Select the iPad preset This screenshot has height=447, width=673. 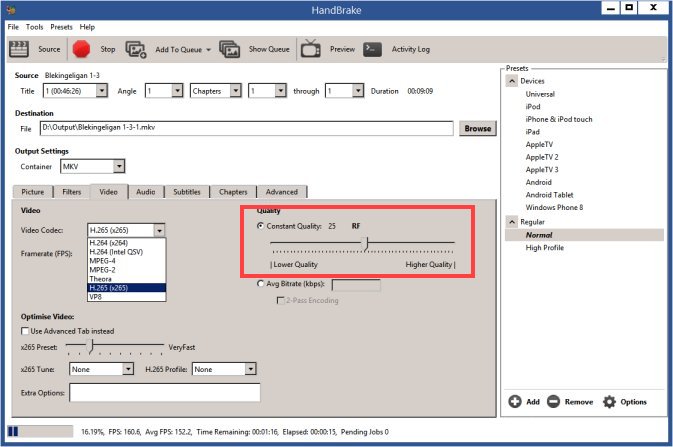[532, 131]
